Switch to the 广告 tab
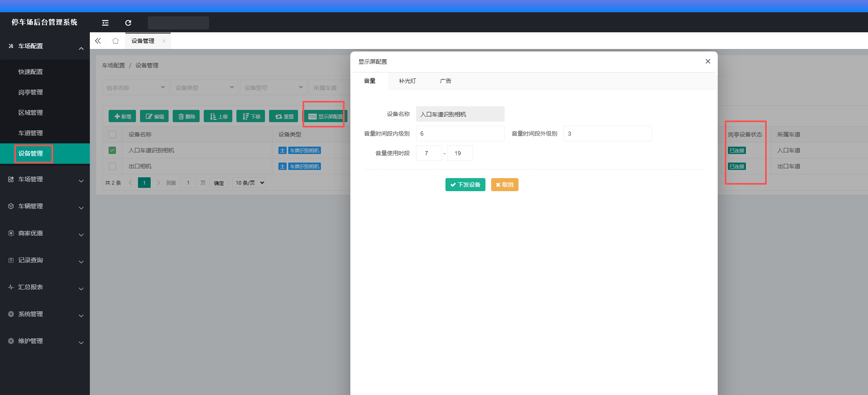The height and width of the screenshot is (395, 868). 445,81
